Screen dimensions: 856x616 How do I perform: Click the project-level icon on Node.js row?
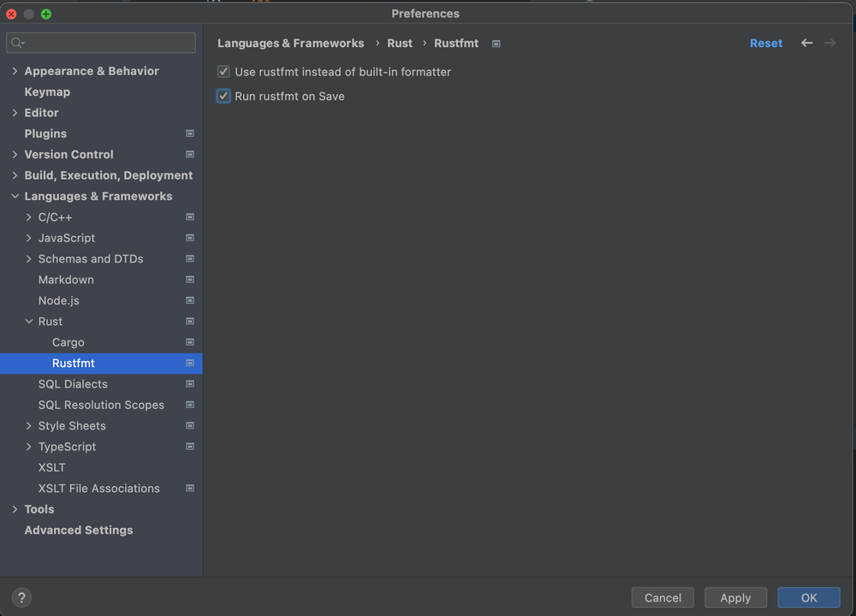tap(190, 300)
